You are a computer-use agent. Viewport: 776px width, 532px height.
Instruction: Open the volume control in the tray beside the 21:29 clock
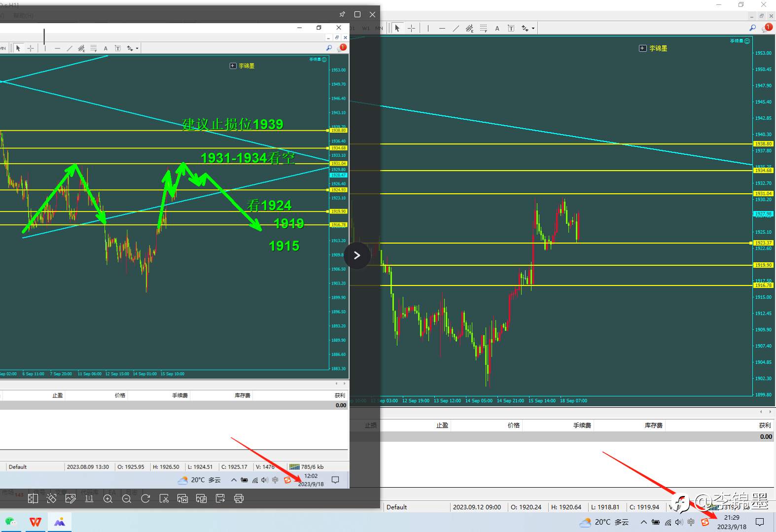pyautogui.click(x=679, y=522)
